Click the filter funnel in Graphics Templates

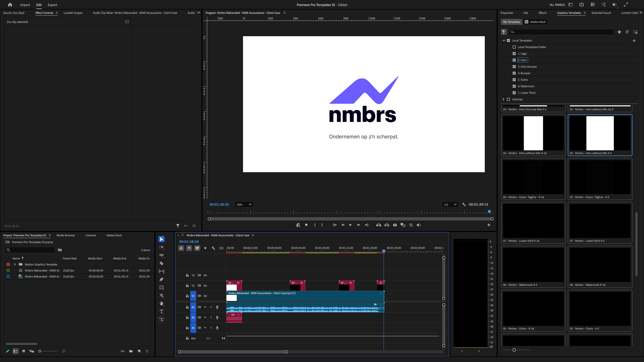point(504,32)
